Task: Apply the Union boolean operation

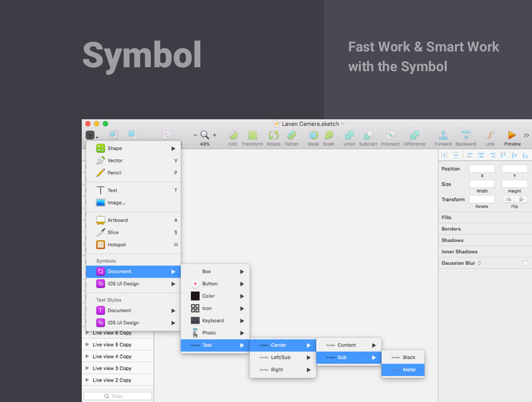Action: coord(349,135)
